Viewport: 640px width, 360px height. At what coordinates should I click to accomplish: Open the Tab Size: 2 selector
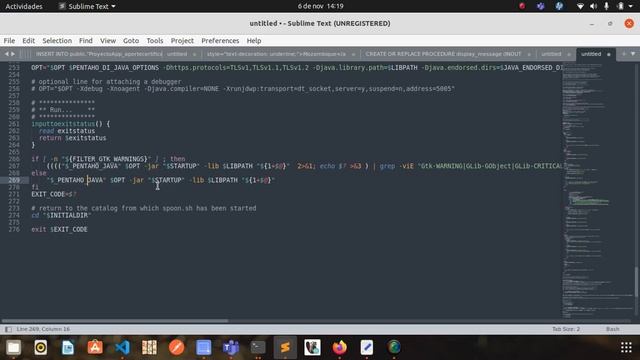click(x=566, y=329)
